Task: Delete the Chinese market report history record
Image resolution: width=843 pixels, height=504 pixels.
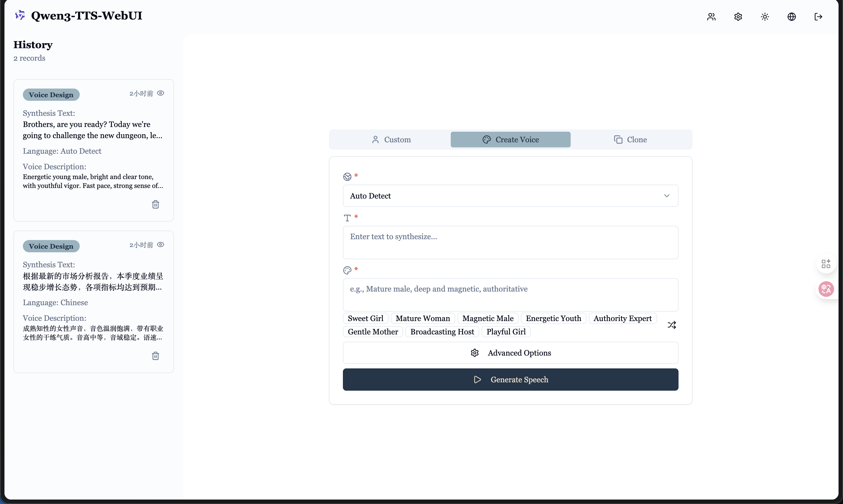Action: pyautogui.click(x=155, y=356)
